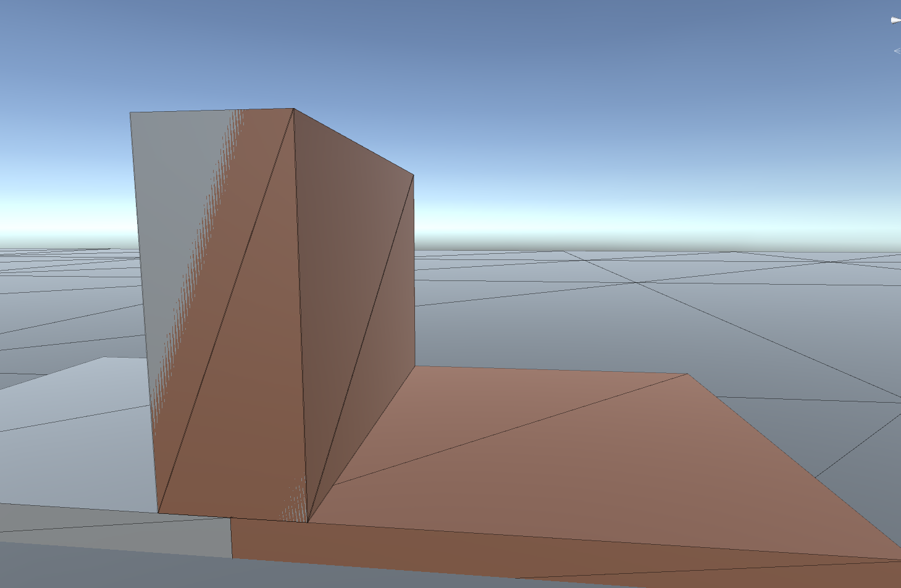Screen dimensions: 901x588
Task: Click the grid line intersection right of the cube
Action: click(x=636, y=283)
